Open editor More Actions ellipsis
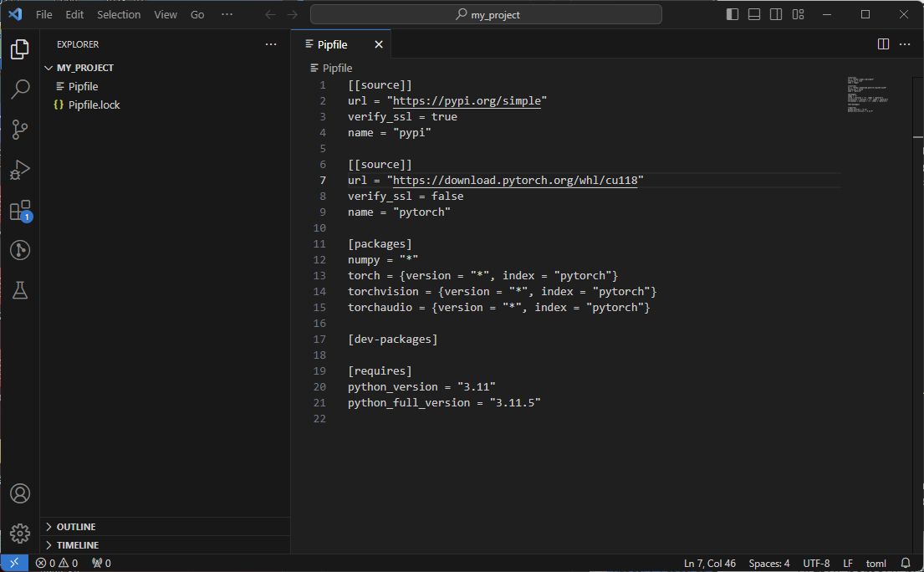Screen dimensions: 924x572 pos(905,44)
